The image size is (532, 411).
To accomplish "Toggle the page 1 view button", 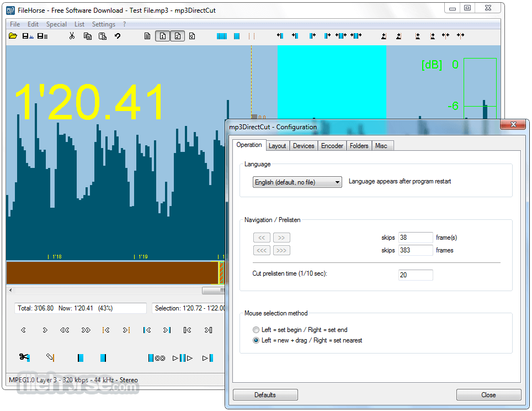I will pyautogui.click(x=162, y=36).
